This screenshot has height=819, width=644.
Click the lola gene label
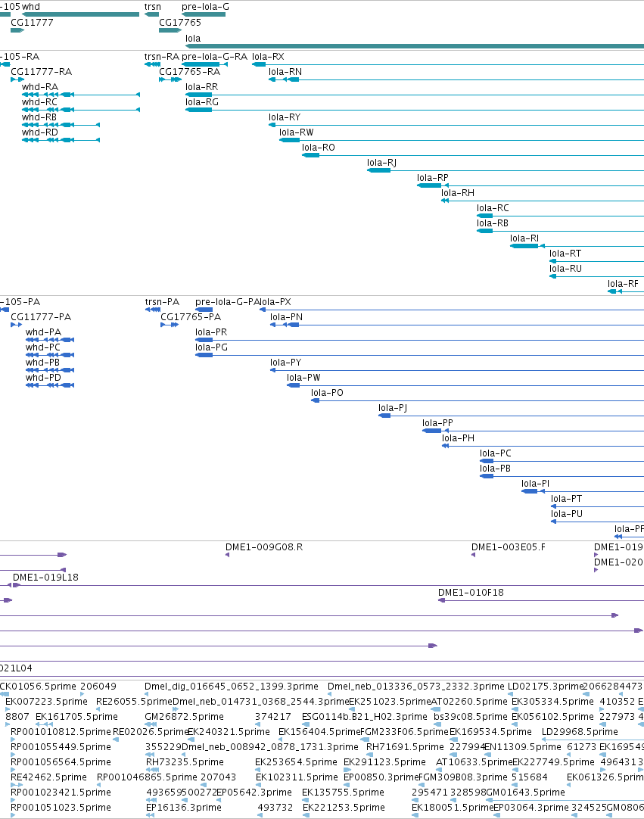(193, 38)
